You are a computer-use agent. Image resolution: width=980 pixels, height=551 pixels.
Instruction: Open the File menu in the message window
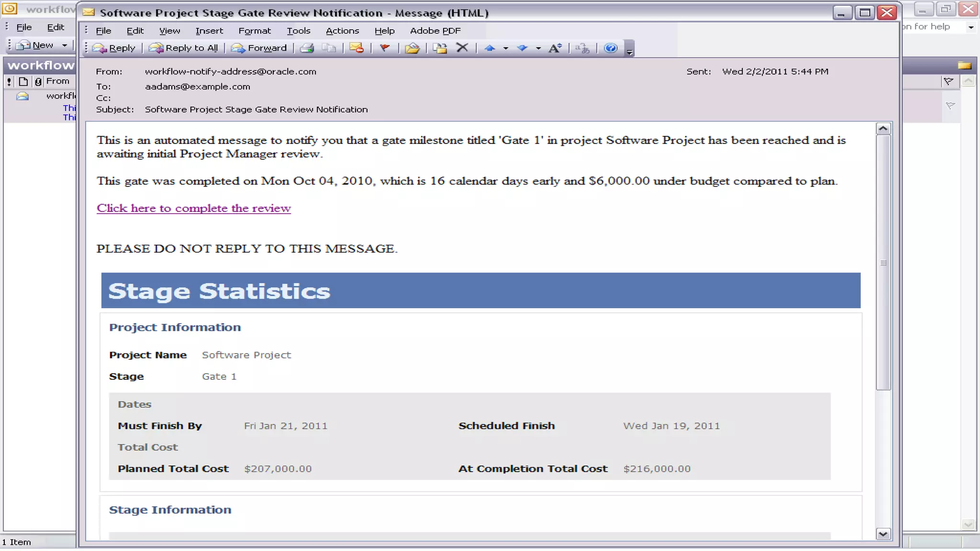(103, 31)
